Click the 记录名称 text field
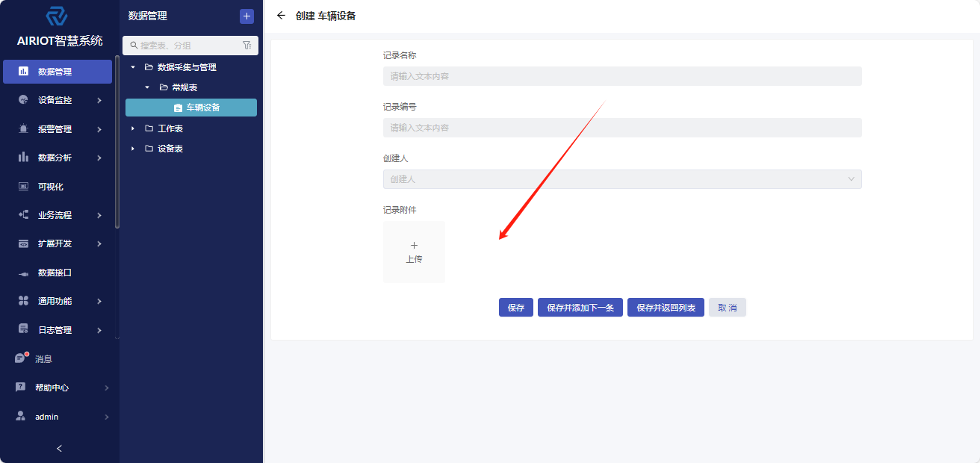Viewport: 980px width, 463px height. (x=621, y=76)
